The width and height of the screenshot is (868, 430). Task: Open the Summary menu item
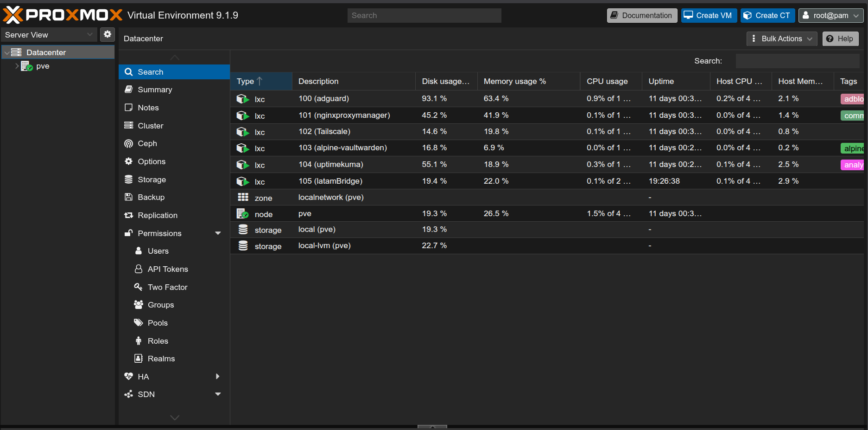pyautogui.click(x=174, y=90)
